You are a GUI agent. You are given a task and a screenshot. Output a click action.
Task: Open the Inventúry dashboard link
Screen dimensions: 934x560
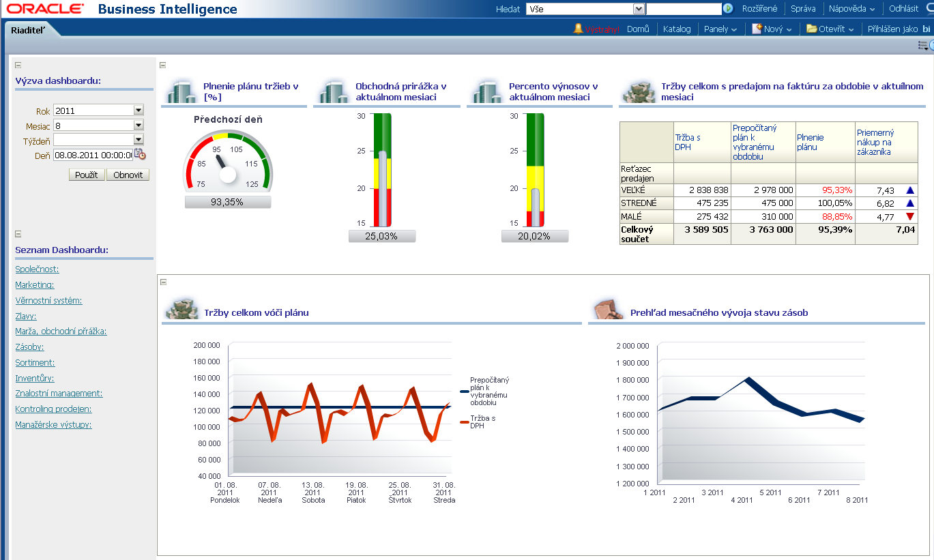tap(35, 379)
